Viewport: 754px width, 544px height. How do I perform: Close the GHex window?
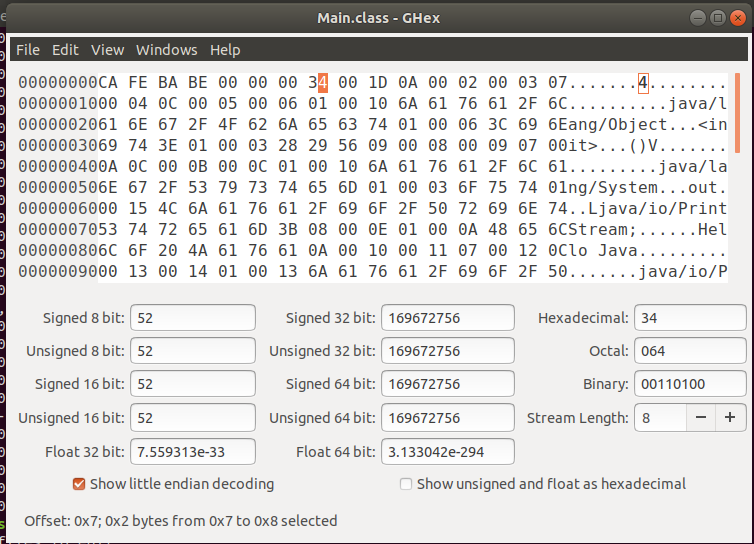738,18
